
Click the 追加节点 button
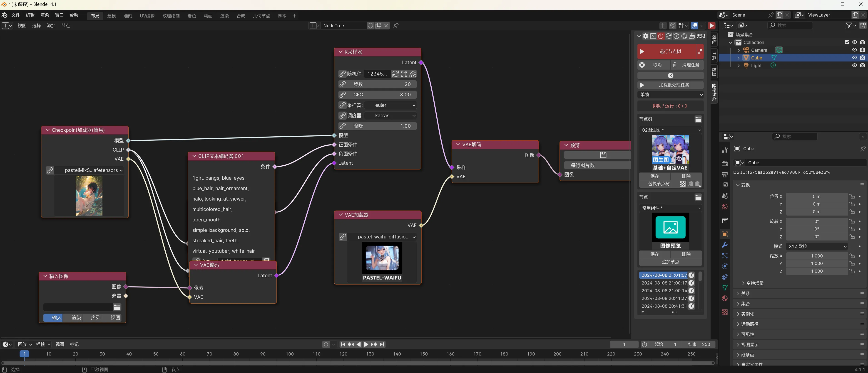click(x=670, y=262)
